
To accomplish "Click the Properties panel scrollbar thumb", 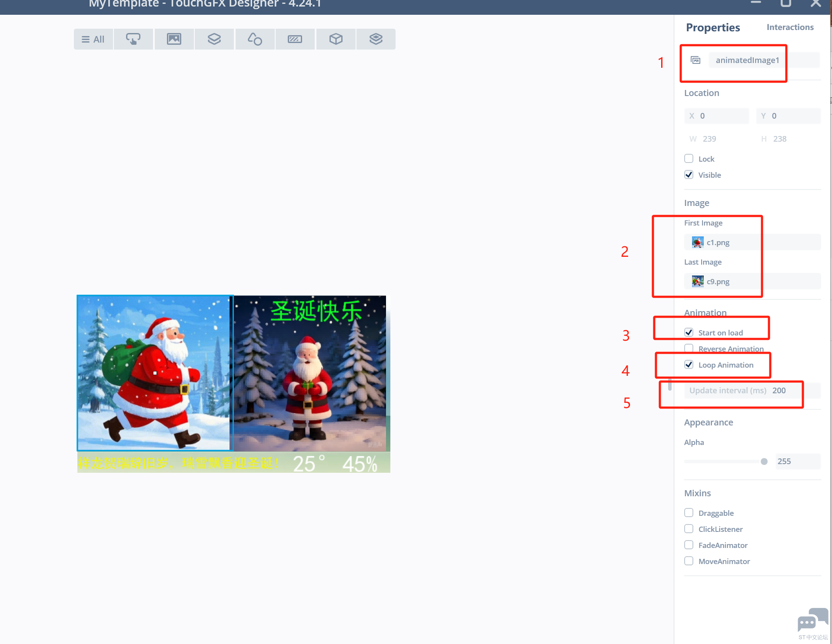I will point(670,384).
